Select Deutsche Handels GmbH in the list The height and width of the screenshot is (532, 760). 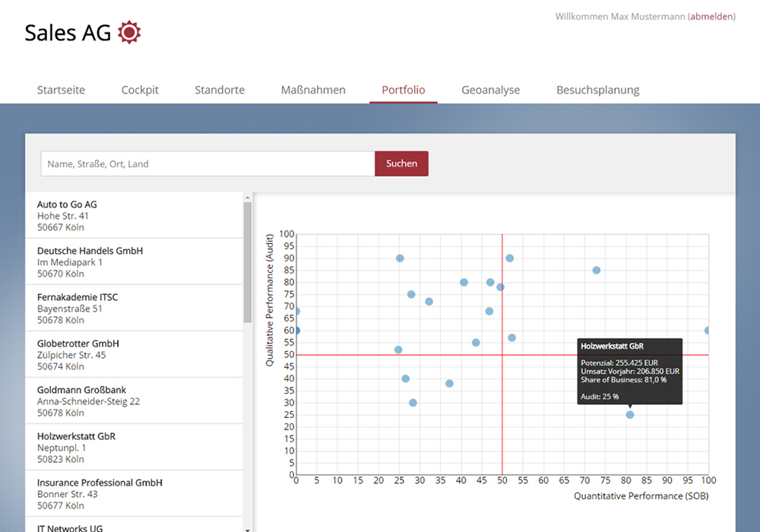134,262
